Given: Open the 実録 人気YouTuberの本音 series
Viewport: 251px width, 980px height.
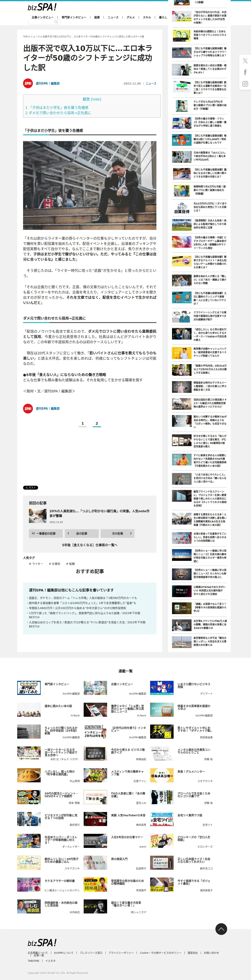Looking at the screenshot, I should click(x=128, y=815).
